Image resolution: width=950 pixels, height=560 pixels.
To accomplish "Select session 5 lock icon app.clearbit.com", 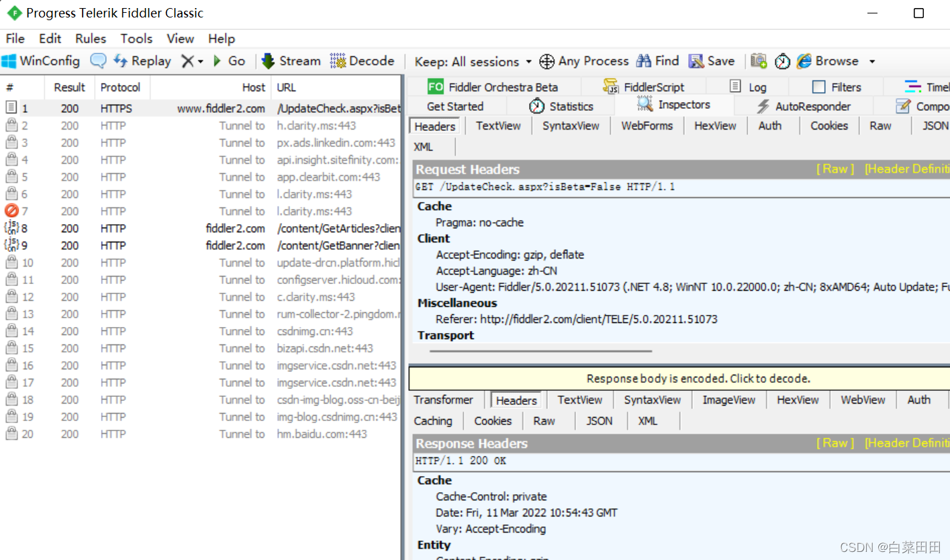I will 11,177.
